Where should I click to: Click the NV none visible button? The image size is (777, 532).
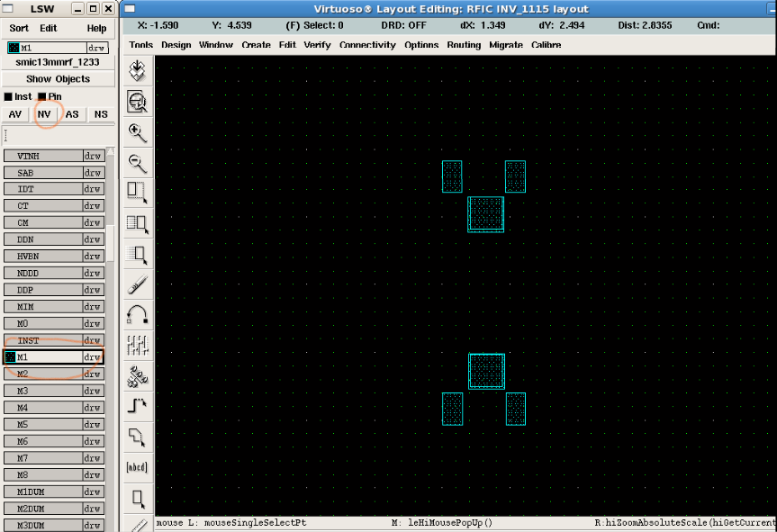coord(44,114)
